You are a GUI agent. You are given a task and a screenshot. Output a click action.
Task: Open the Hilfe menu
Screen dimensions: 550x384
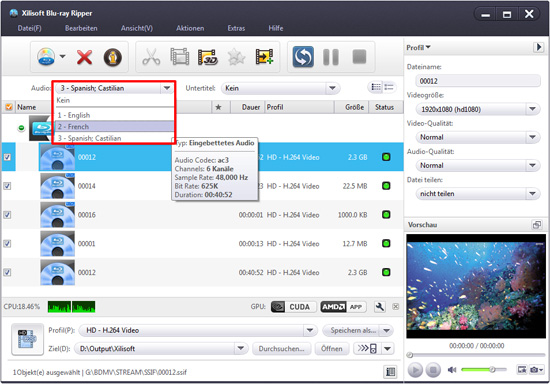tap(276, 28)
